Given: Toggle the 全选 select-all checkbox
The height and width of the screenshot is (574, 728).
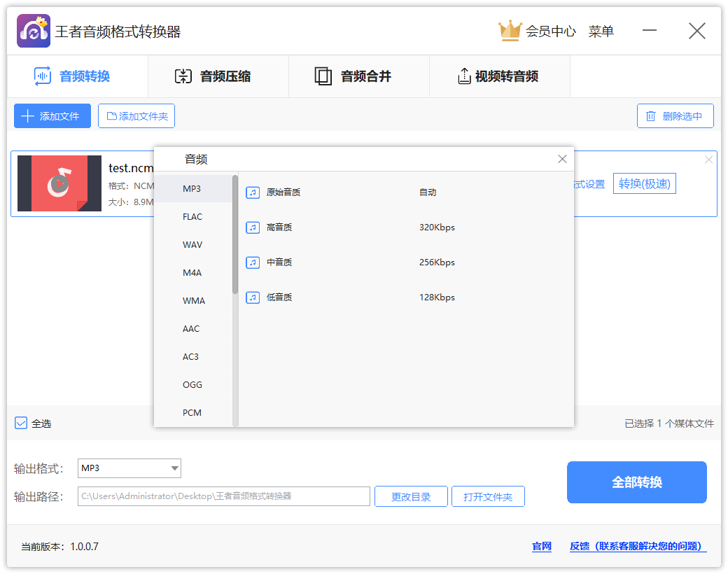Looking at the screenshot, I should [20, 423].
